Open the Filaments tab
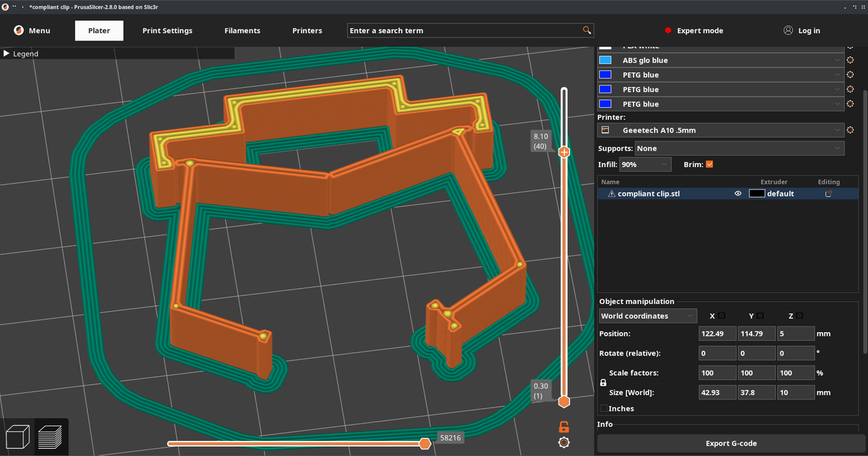 pos(242,30)
